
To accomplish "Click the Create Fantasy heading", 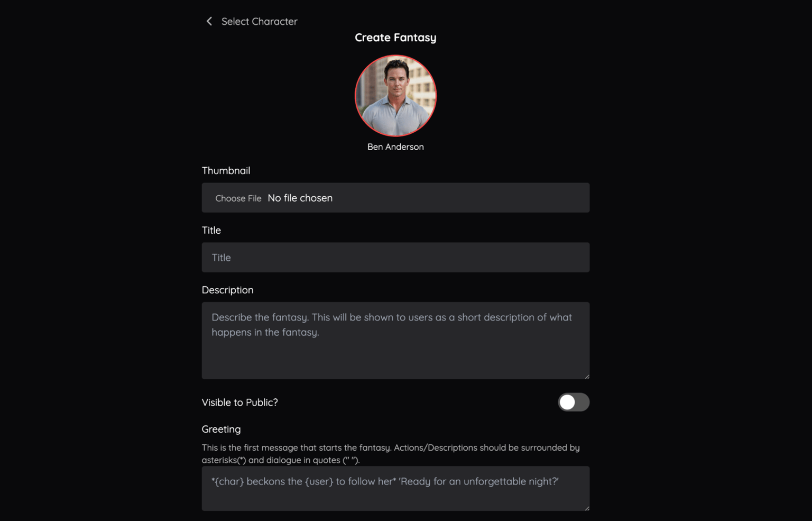I will pos(395,38).
